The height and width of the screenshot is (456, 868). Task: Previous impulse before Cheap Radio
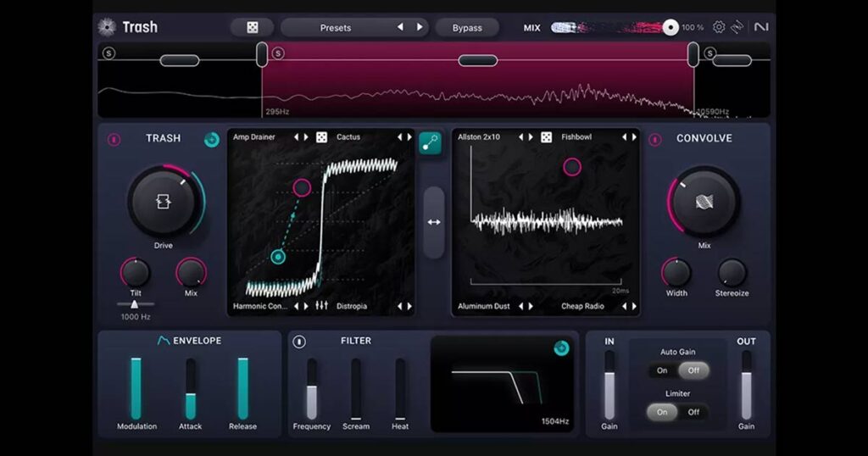point(625,306)
